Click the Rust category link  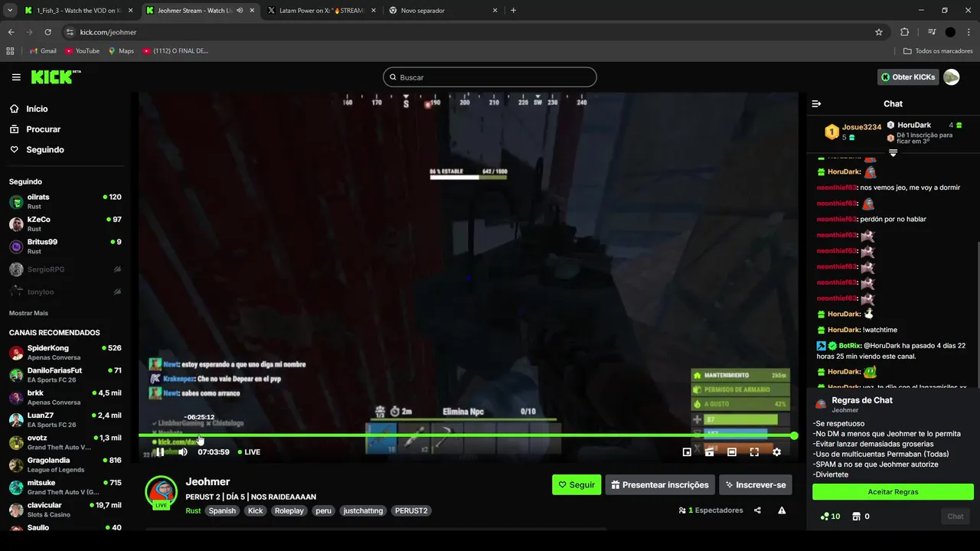point(193,510)
